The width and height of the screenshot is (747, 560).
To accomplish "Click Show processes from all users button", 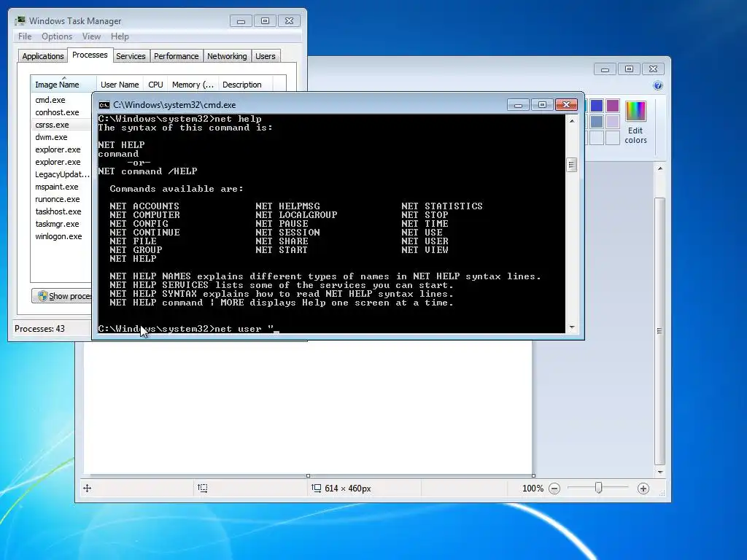I will tap(62, 296).
